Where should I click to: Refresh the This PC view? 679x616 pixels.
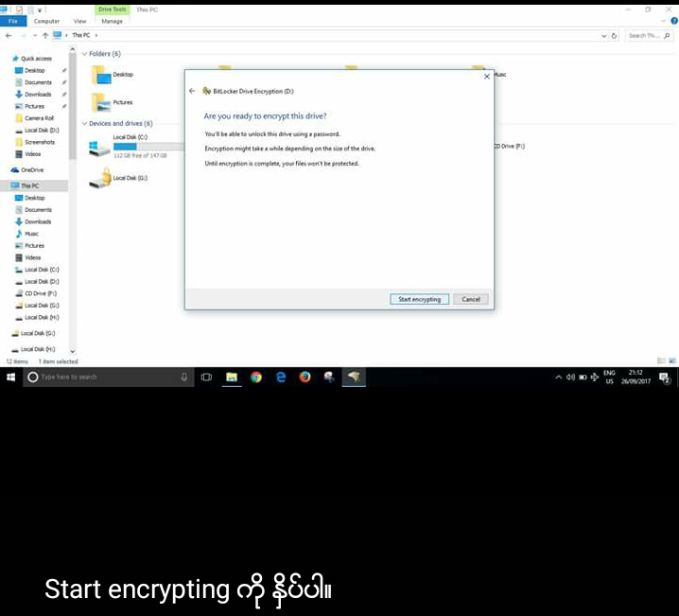click(614, 36)
